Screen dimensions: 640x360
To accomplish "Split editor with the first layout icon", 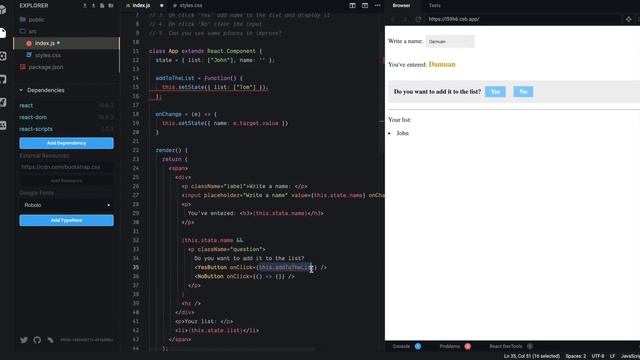I will tap(352, 6).
